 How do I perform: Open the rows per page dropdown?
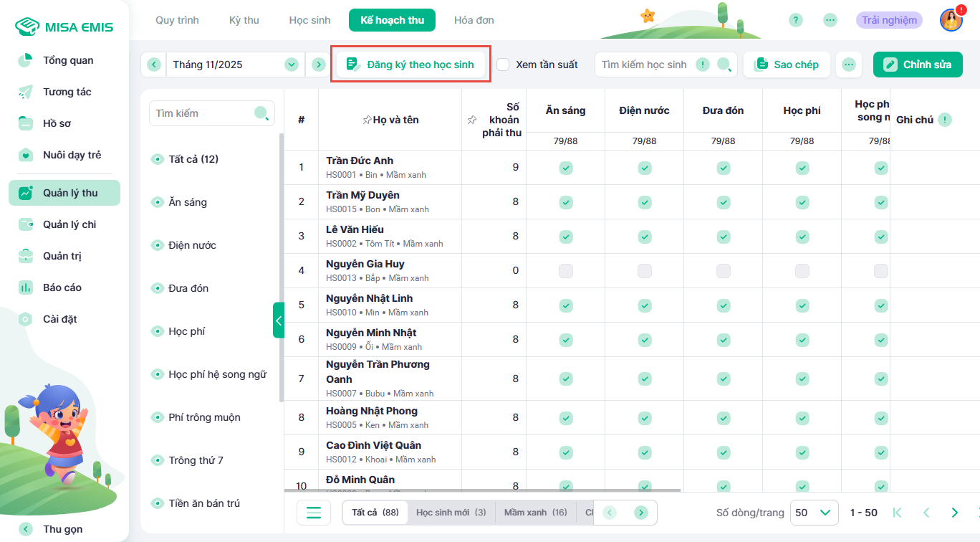click(815, 513)
